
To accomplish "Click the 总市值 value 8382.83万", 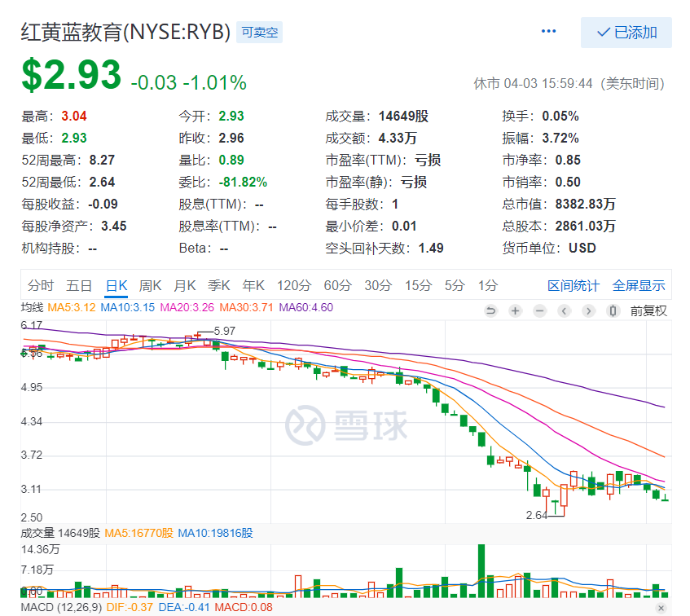I will [x=585, y=204].
